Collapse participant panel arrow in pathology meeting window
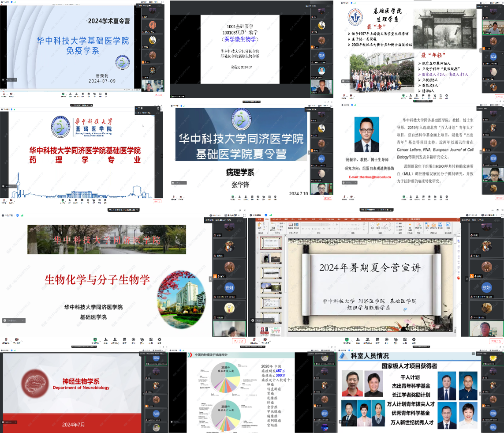Viewport: 504px width, 433px height. click(x=309, y=152)
